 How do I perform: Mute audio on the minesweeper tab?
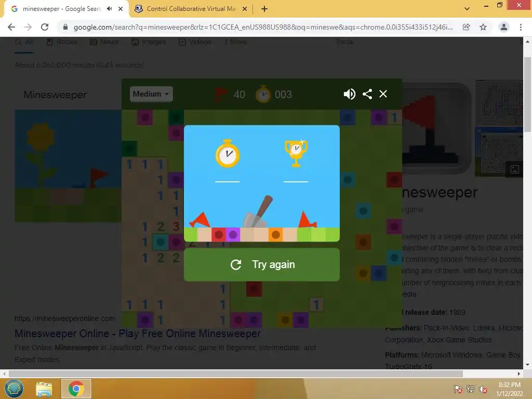point(109,9)
